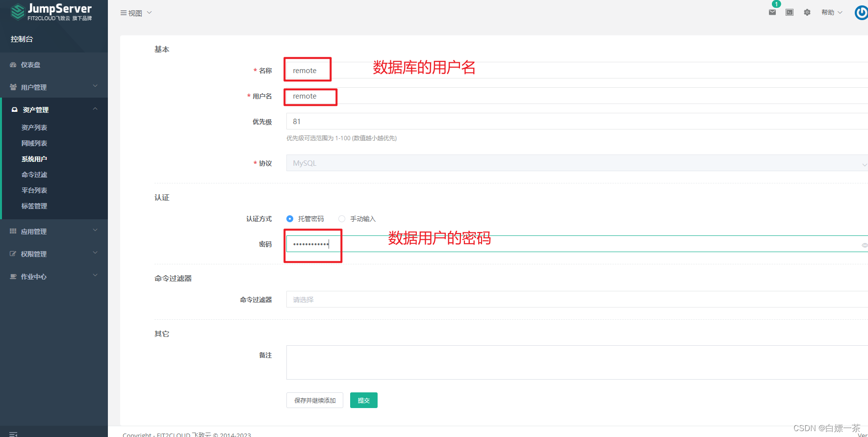Focus the 名称 name field
This screenshot has height=437, width=868.
(577, 70)
